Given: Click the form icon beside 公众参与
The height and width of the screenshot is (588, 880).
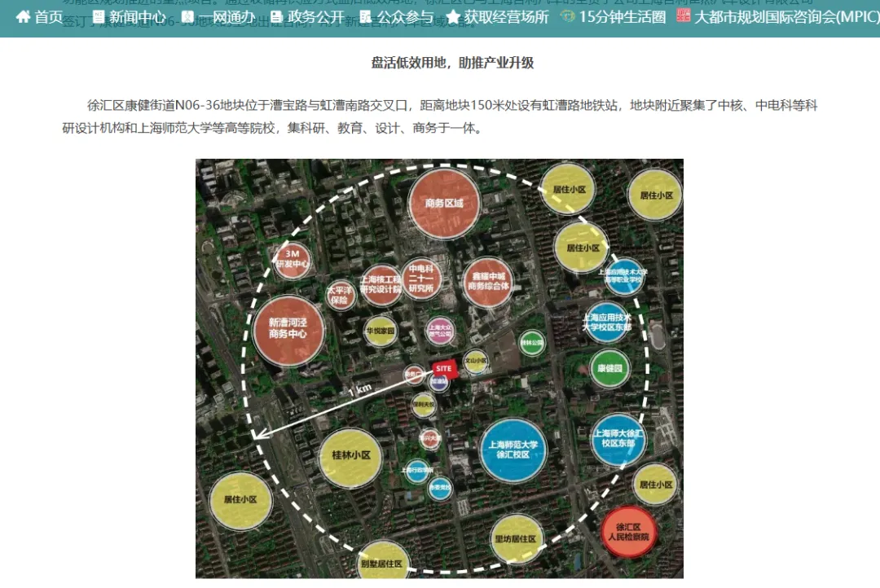Looking at the screenshot, I should [365, 17].
